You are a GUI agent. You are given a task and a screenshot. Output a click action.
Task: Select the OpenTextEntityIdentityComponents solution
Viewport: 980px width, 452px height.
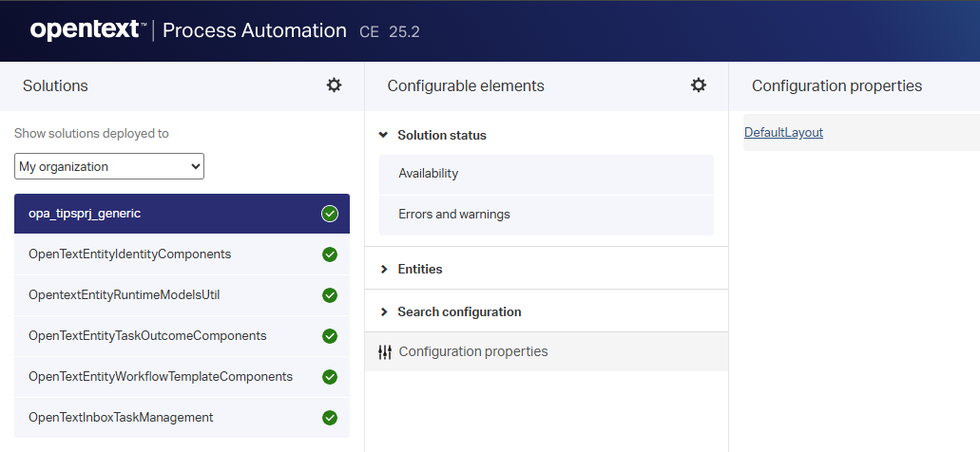pyautogui.click(x=129, y=254)
